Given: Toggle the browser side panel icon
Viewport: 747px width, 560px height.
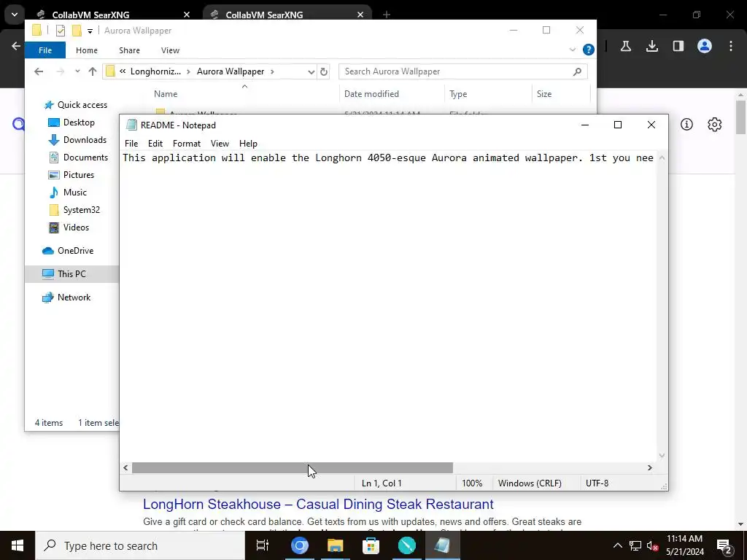Looking at the screenshot, I should pos(678,46).
